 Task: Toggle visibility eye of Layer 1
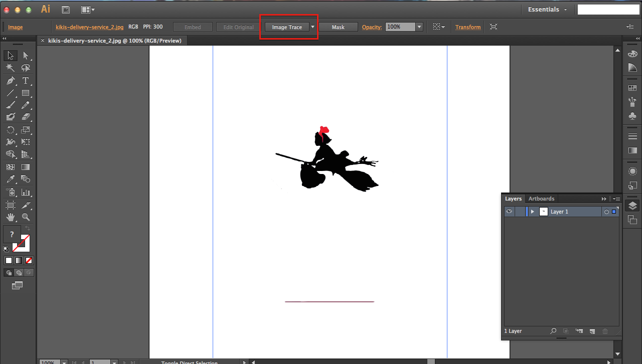coord(509,212)
